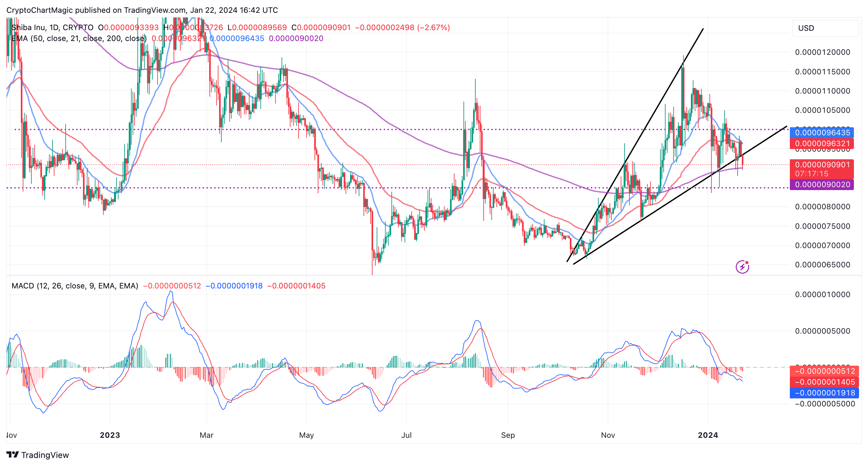Click the 2024 label on time axis
The height and width of the screenshot is (466, 868).
pos(708,435)
